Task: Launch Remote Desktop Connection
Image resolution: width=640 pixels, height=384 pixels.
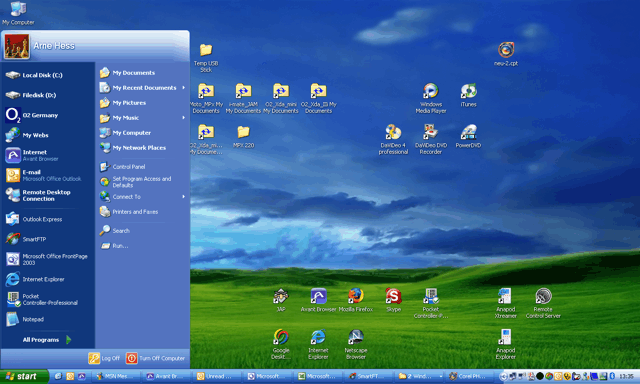Action: [x=48, y=195]
